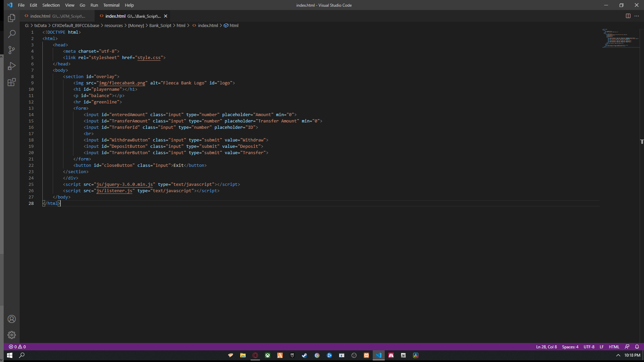Click the errors and warnings status indicator
This screenshot has height=362, width=644.
point(17,347)
